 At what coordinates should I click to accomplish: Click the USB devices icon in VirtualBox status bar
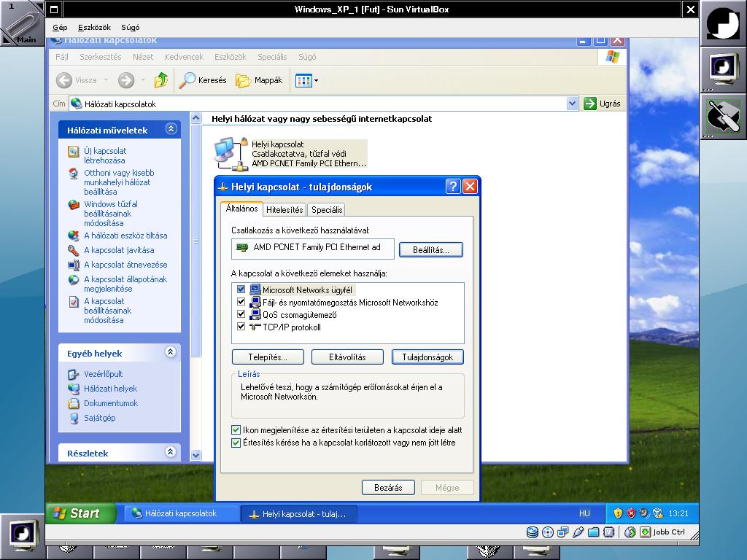tap(578, 532)
